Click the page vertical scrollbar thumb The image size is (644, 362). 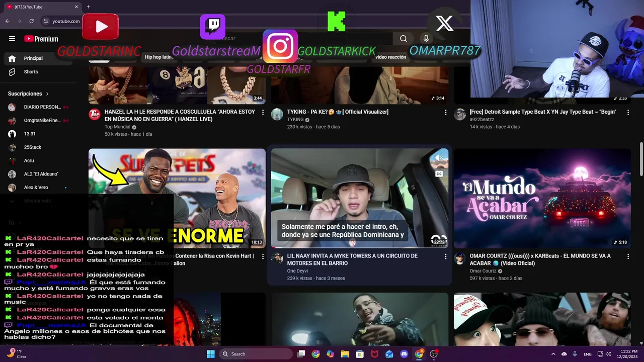click(x=640, y=159)
